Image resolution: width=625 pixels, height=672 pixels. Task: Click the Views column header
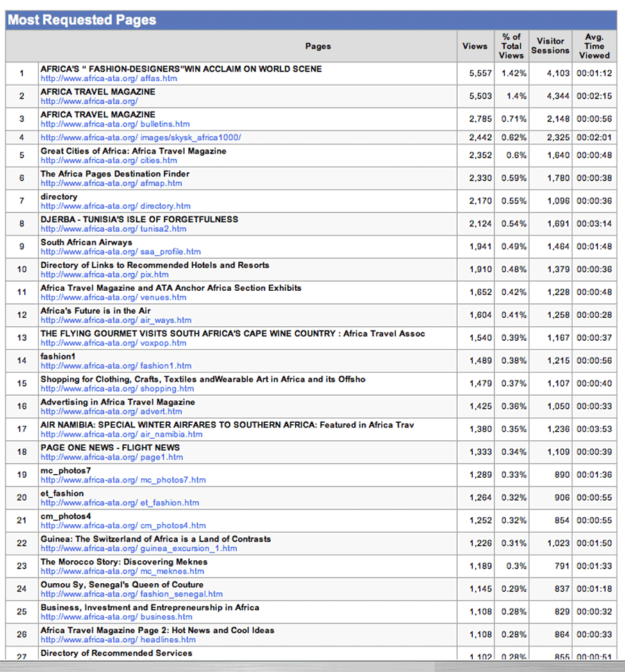click(475, 47)
